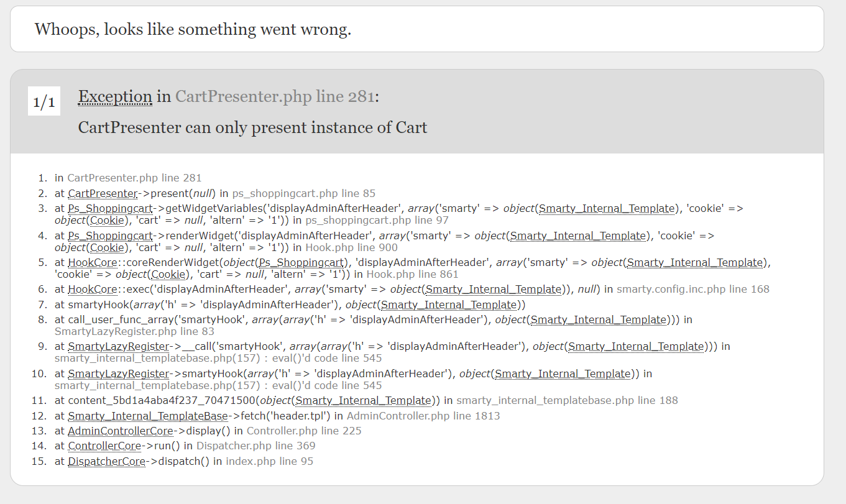Click CartPresenter class in trace line 2
This screenshot has width=846, height=504.
(103, 193)
